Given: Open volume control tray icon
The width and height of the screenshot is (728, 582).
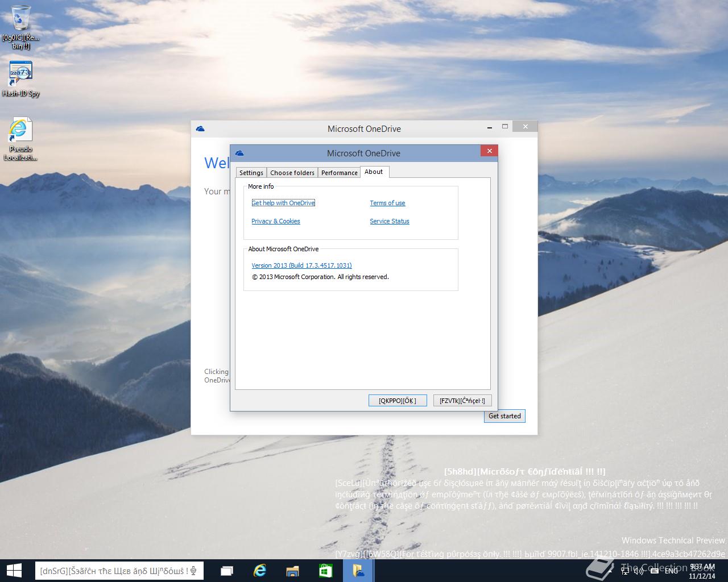Looking at the screenshot, I should [x=639, y=571].
